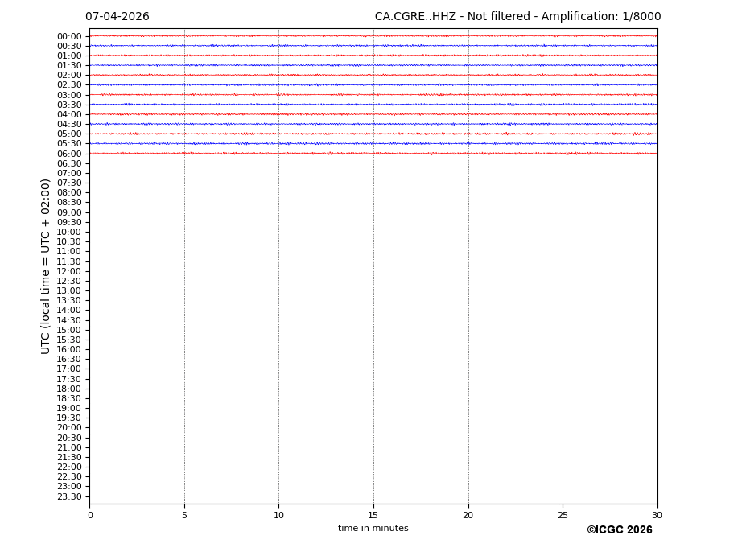Select the 04:30 blue seismogram trace
746x560 pixels.
[x=373, y=124]
